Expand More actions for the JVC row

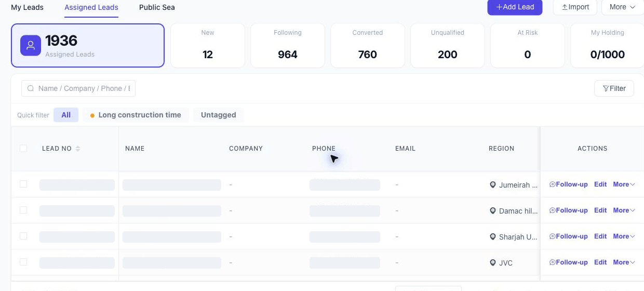pyautogui.click(x=624, y=262)
